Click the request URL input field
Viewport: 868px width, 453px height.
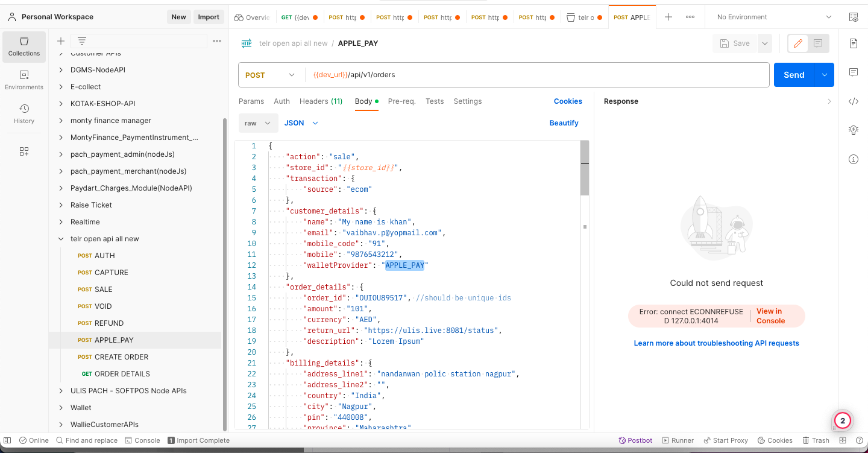coord(536,75)
